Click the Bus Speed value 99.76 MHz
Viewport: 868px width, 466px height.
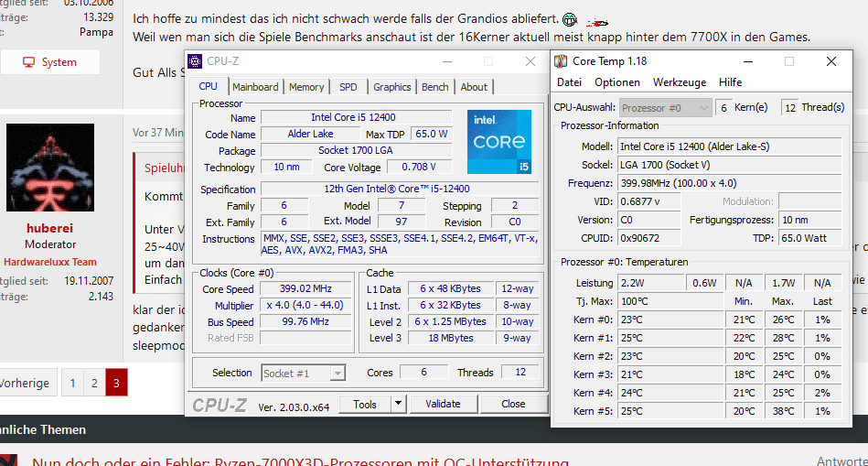pyautogui.click(x=305, y=321)
